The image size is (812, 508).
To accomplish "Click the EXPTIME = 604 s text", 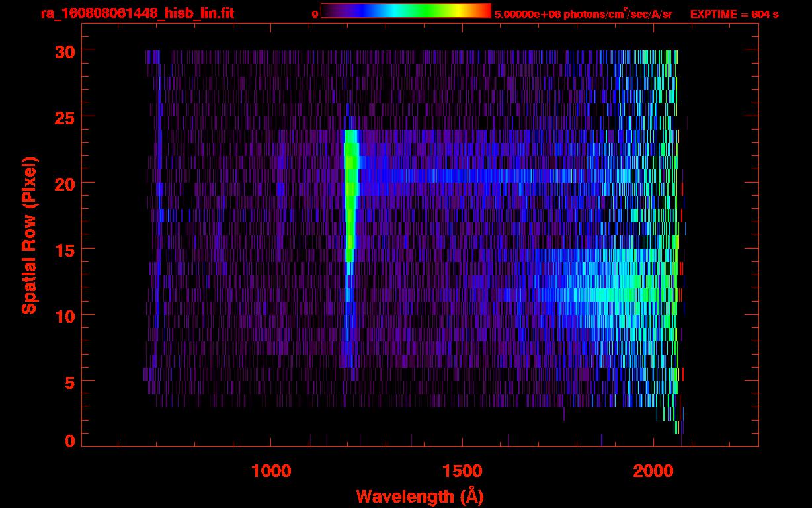I will click(x=734, y=14).
